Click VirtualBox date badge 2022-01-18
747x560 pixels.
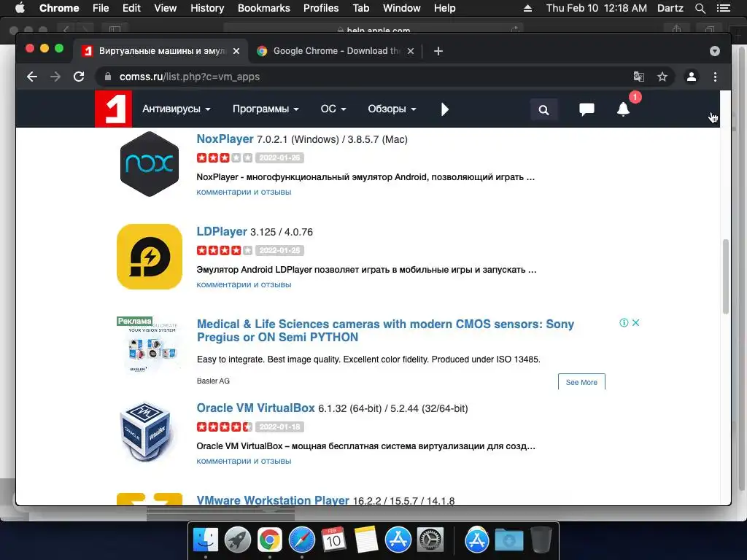[x=279, y=427]
